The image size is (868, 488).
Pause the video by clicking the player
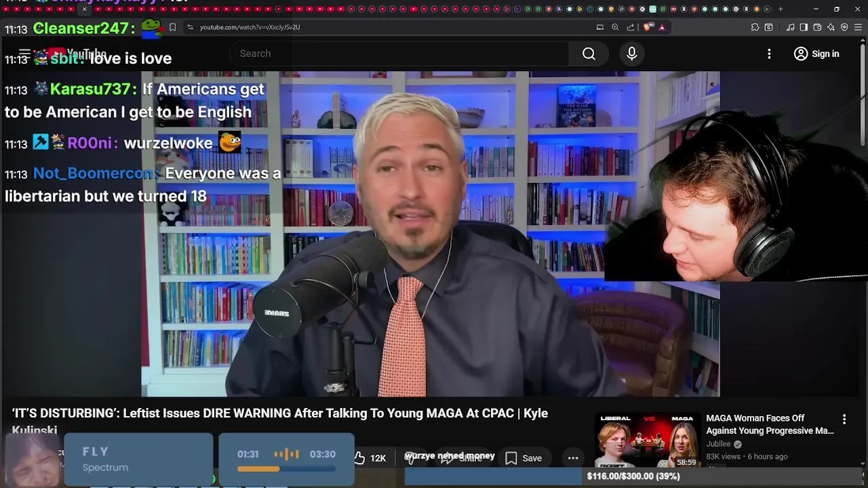click(430, 234)
